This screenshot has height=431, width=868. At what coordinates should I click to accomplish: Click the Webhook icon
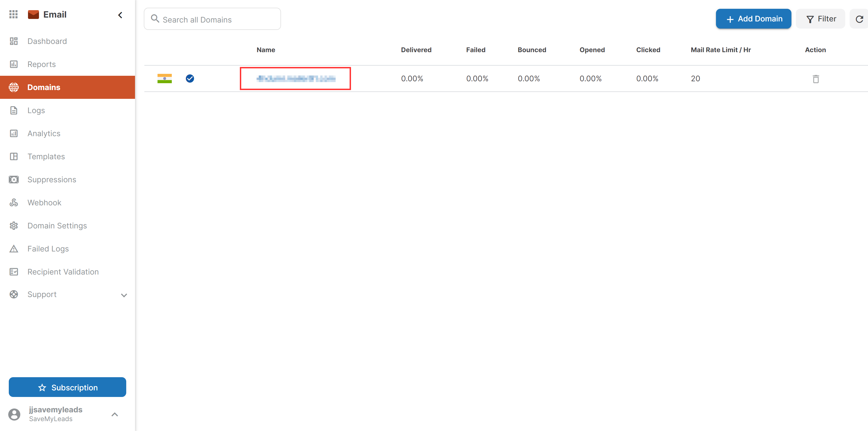(x=14, y=203)
